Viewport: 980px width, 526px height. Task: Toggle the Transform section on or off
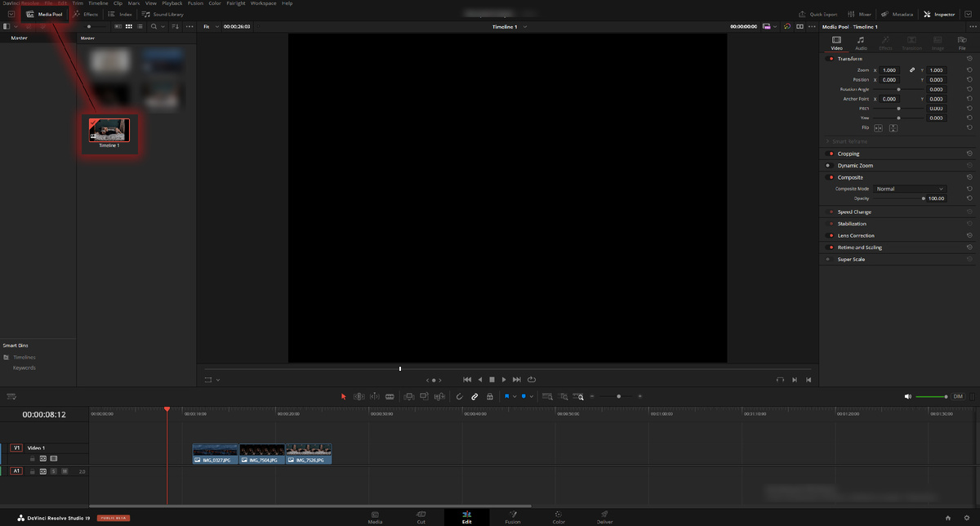[831, 58]
